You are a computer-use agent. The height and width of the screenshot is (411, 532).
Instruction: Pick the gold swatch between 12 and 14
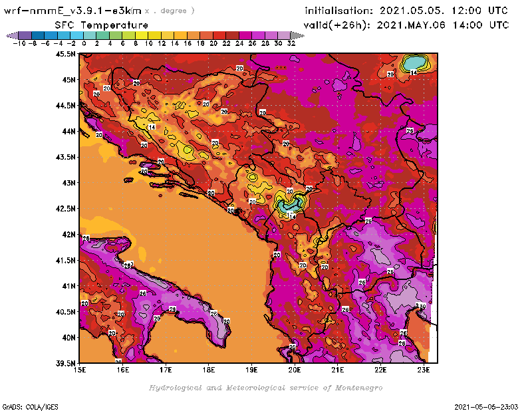(x=168, y=35)
